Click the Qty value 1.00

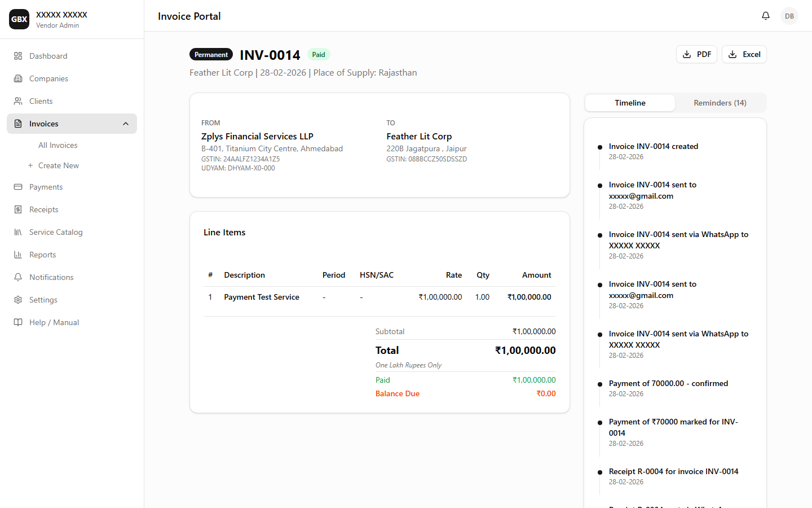482,297
